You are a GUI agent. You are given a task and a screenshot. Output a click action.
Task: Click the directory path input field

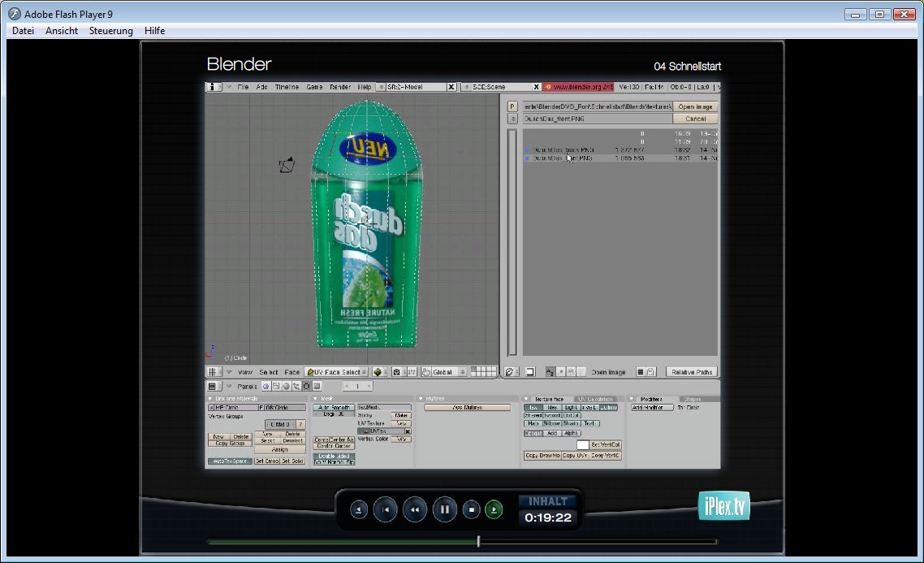[x=596, y=106]
